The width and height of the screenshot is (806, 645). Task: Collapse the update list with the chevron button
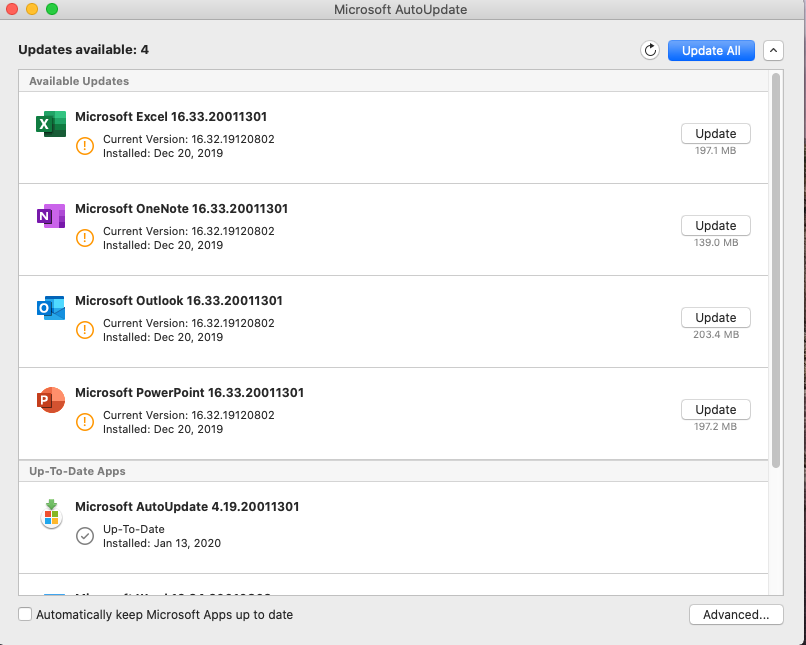pyautogui.click(x=773, y=50)
